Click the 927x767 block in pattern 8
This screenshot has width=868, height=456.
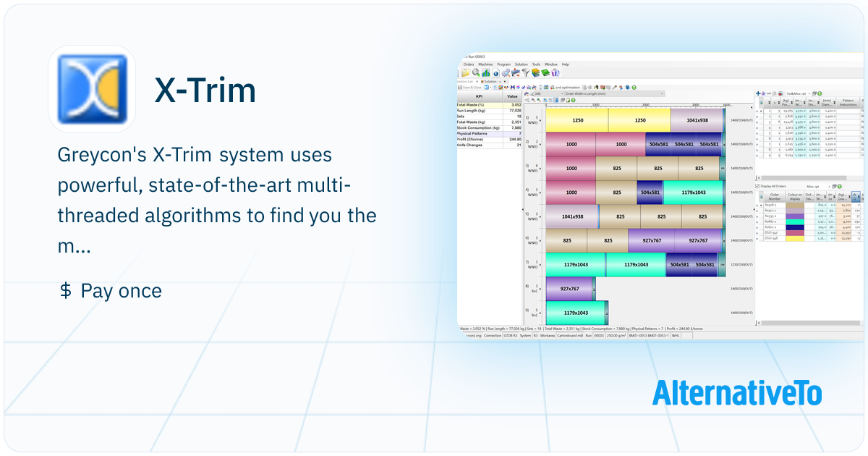pyautogui.click(x=569, y=289)
